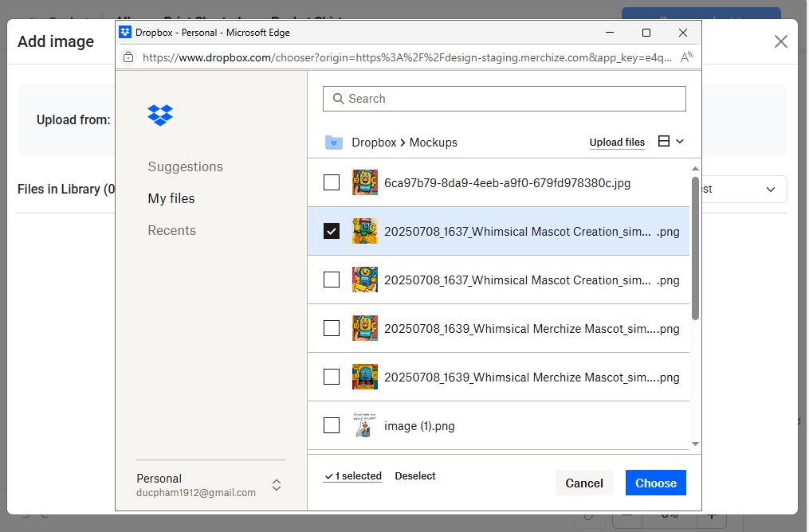Open the Suggestions section

[185, 166]
